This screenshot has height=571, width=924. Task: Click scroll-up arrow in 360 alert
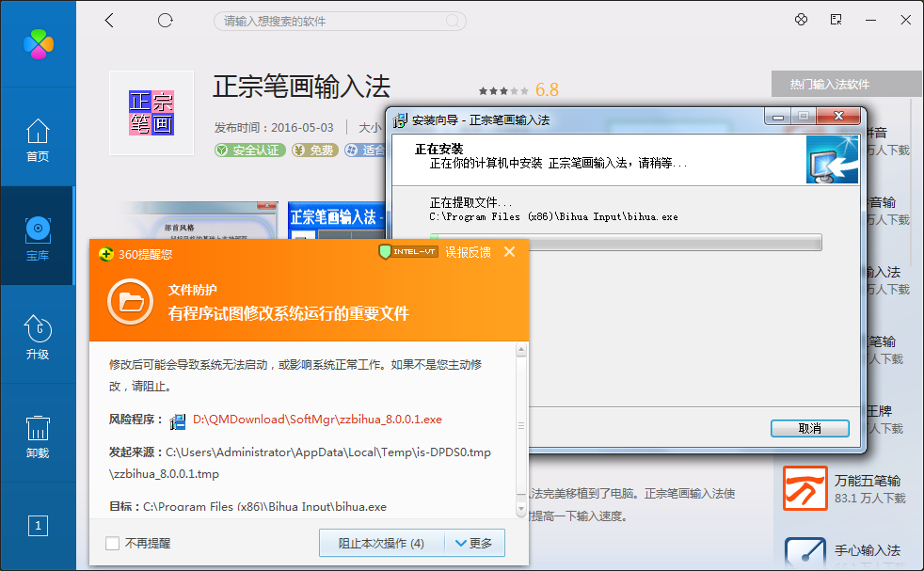(x=520, y=351)
